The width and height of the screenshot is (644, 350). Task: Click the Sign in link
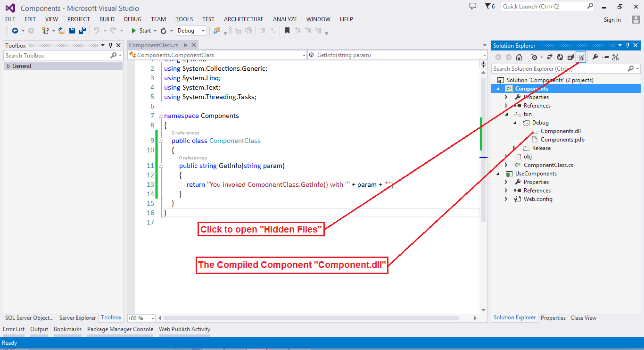click(612, 20)
